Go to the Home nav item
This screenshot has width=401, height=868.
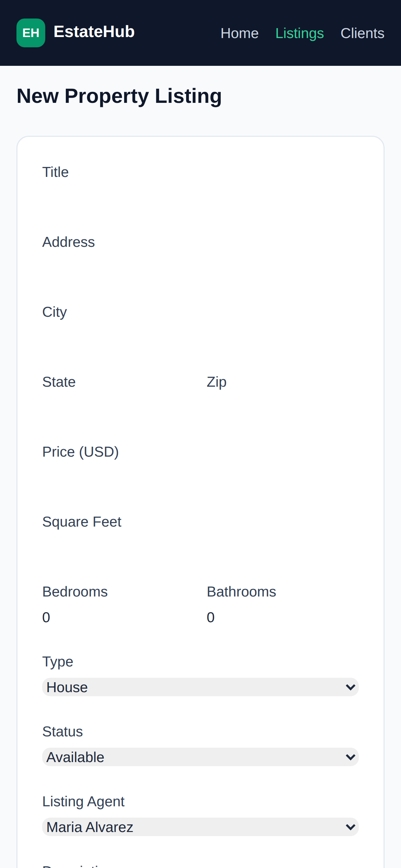tap(240, 33)
